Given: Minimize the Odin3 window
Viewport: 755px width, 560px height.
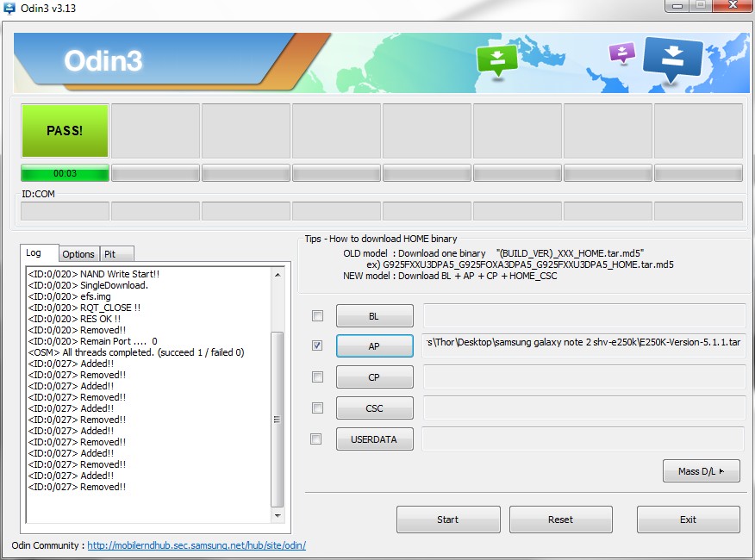Looking at the screenshot, I should [677, 5].
